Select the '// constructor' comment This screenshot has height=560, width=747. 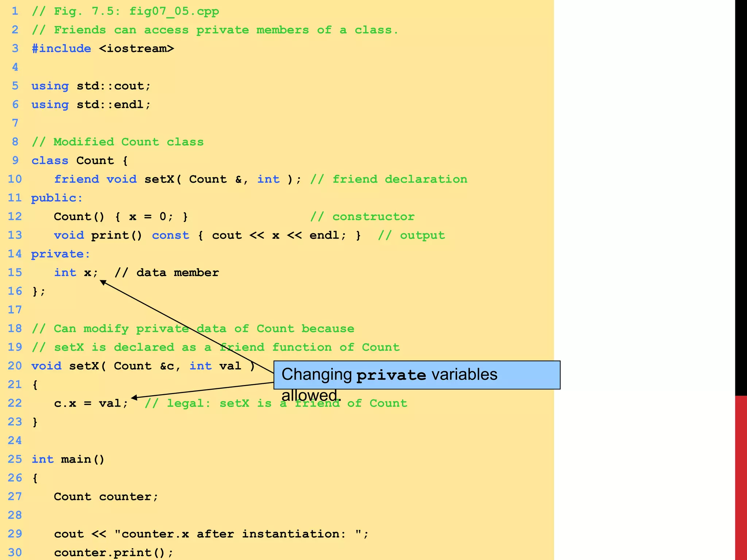(x=363, y=217)
